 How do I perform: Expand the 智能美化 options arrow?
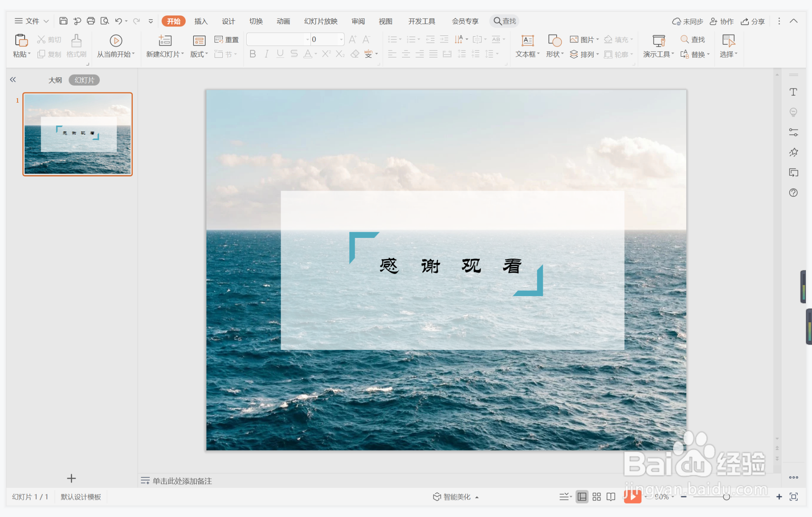point(477,497)
